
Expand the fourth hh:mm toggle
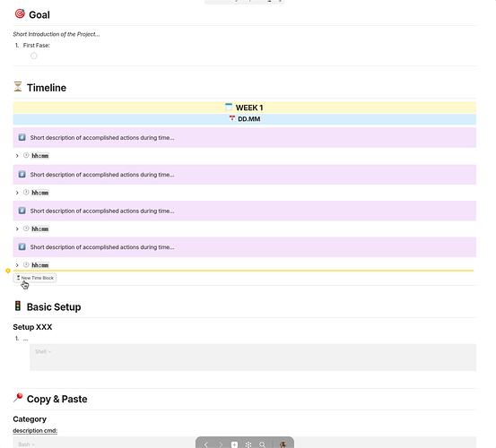pos(17,265)
